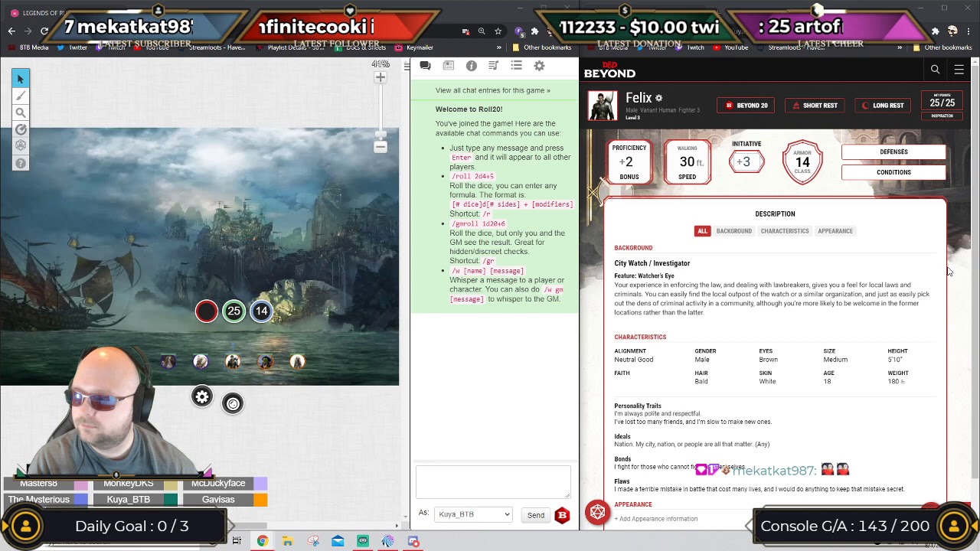Collapse the Roll20 sidebar with the handle
The width and height of the screenshot is (980, 551).
(407, 67)
